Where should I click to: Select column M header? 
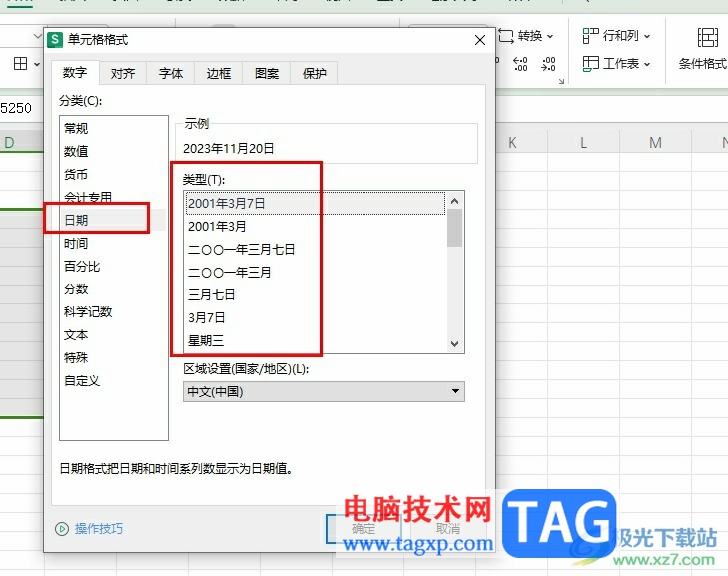click(x=655, y=143)
